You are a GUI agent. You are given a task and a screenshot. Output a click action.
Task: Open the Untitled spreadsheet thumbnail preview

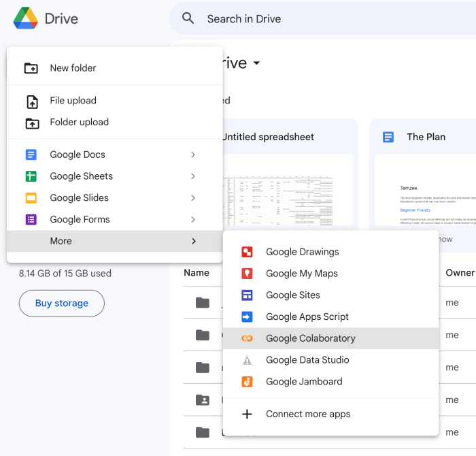[288, 190]
